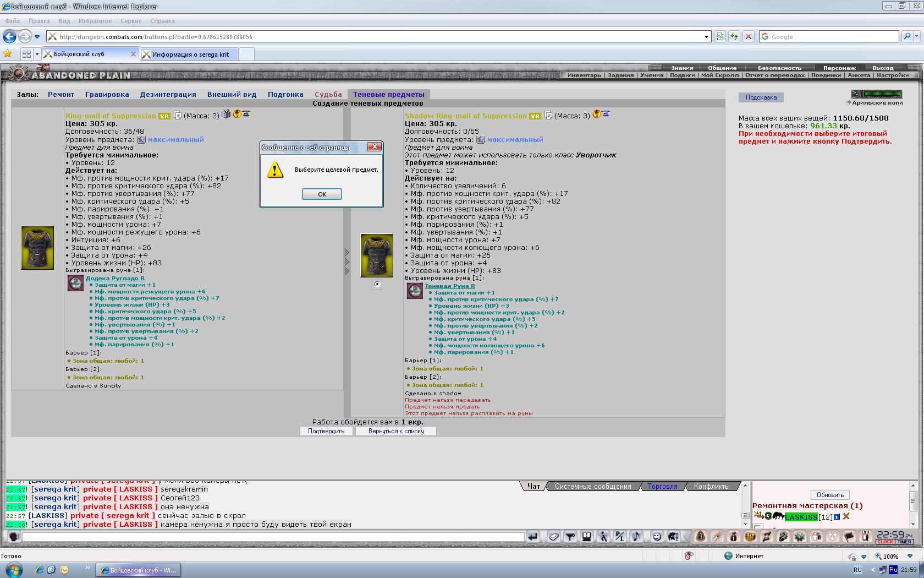Select the radio button under shadow armor image
Viewport: 924px width, 578px height.
377,285
